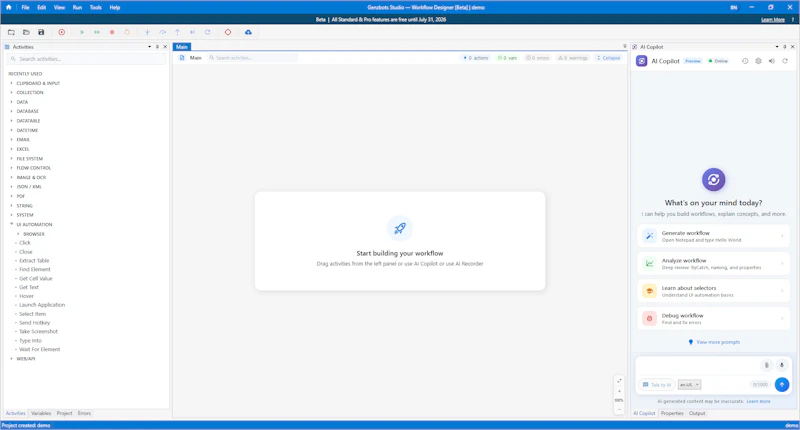Expand the FLOW CONTROL category
This screenshot has height=430, width=800.
pyautogui.click(x=12, y=168)
